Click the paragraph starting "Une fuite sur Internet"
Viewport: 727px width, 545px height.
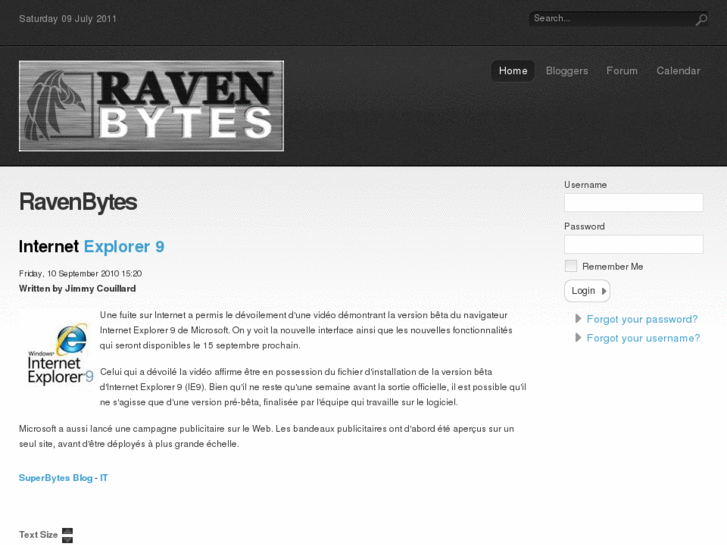tap(306, 330)
